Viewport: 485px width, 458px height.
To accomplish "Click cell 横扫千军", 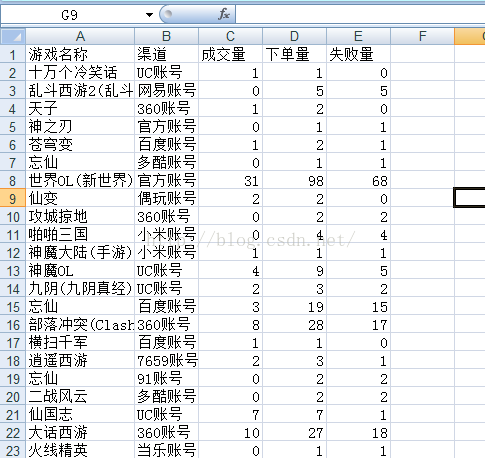I will point(80,342).
